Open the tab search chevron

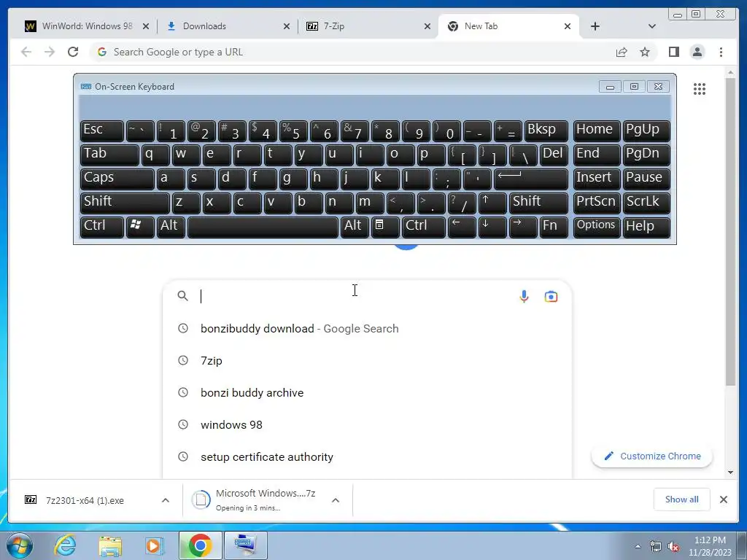pyautogui.click(x=651, y=26)
